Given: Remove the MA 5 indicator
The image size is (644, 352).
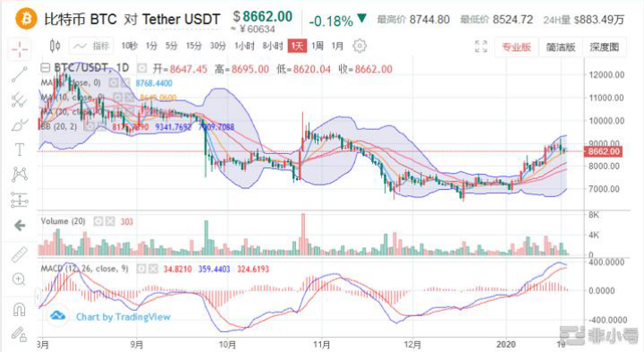Looking at the screenshot, I should [x=125, y=83].
